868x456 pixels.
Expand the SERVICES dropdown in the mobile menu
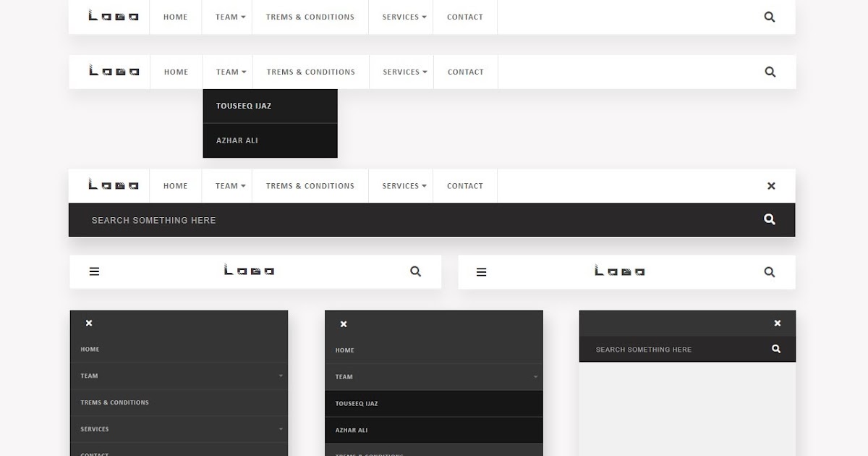point(281,428)
